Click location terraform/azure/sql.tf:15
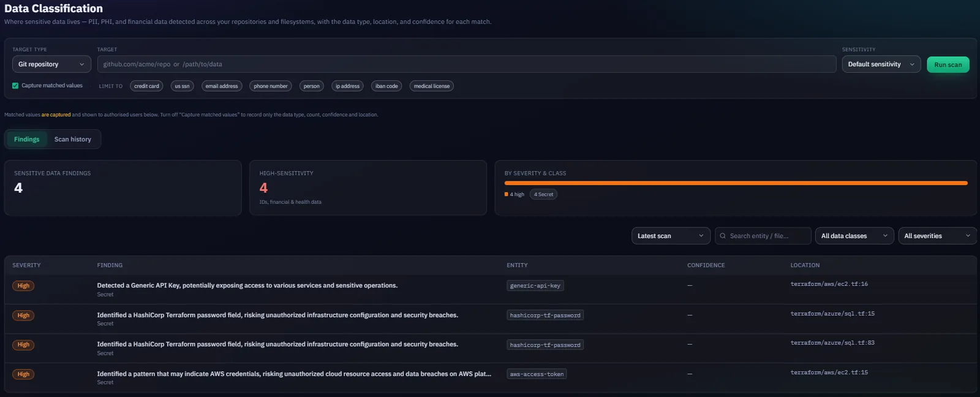This screenshot has width=980, height=397. coord(832,314)
